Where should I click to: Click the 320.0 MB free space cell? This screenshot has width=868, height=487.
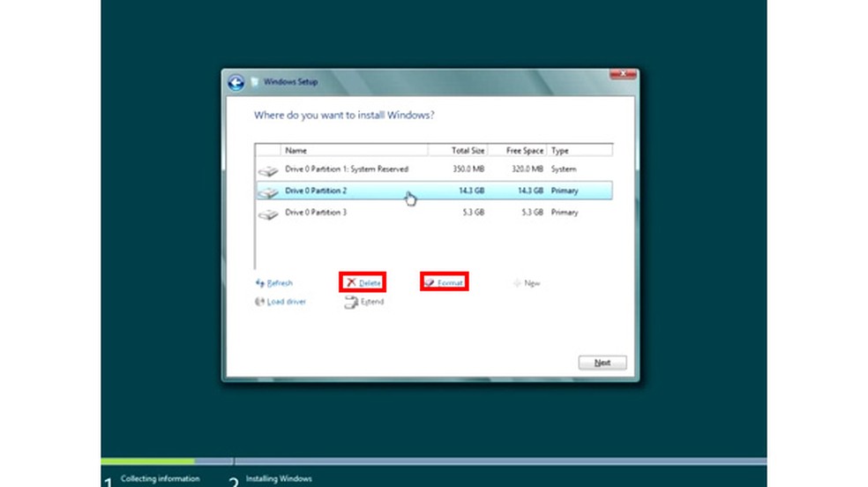(x=527, y=169)
